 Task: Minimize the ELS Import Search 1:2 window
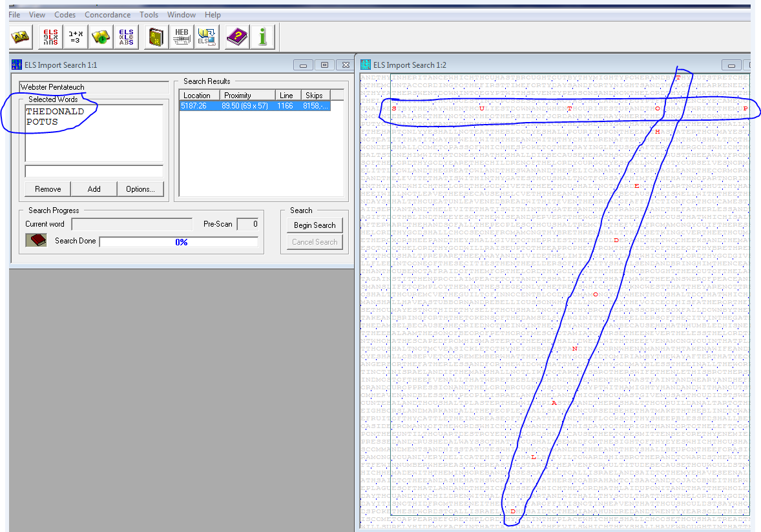pyautogui.click(x=731, y=65)
